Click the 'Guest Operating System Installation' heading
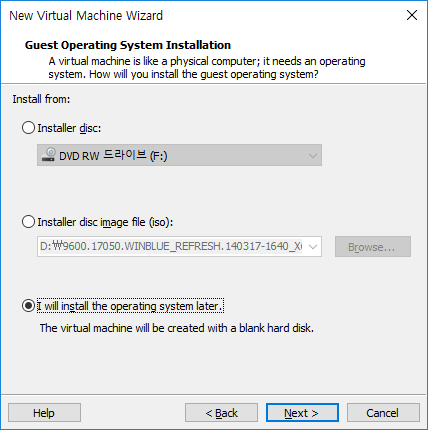This screenshot has height=430, width=428. 128,45
